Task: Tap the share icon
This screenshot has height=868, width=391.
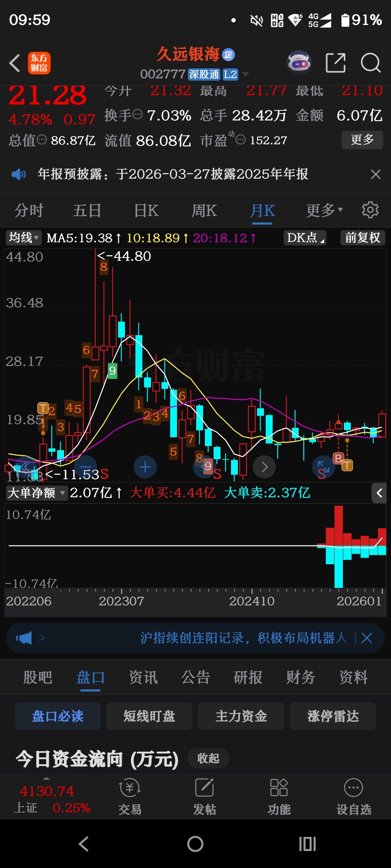Action: click(336, 63)
